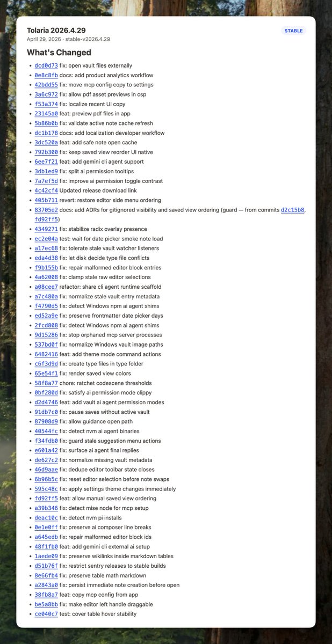Open refactor commit a08cee7
The height and width of the screenshot is (644, 332).
tap(46, 287)
